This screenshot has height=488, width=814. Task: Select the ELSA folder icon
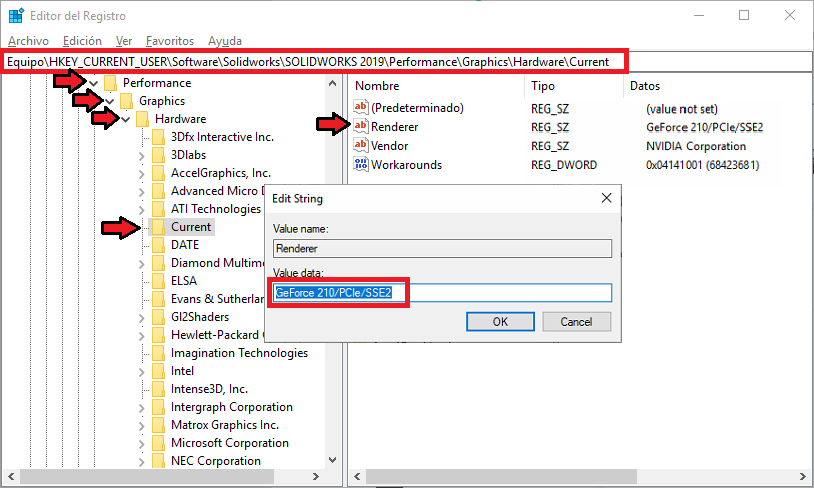[x=159, y=281]
